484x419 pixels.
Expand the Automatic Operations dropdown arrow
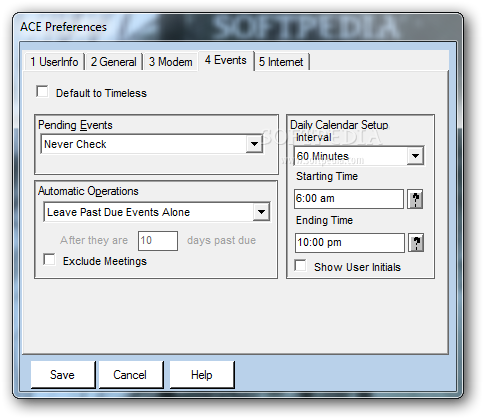click(x=261, y=212)
